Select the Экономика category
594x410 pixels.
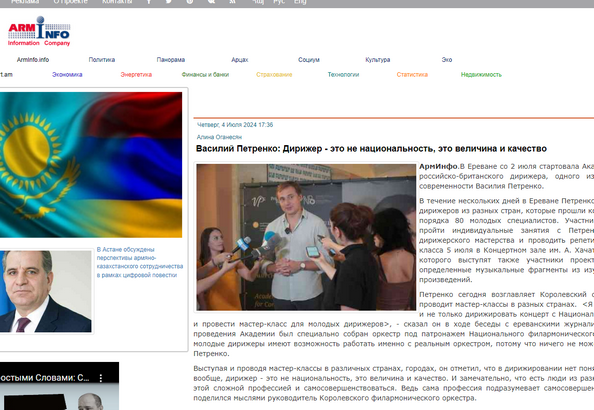point(67,74)
